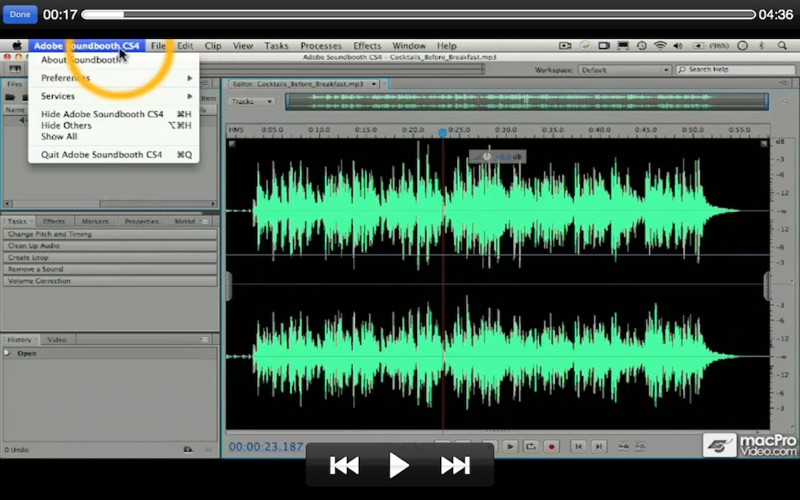Choose Quit Adobe Soundbooth CS4
Screen dimensions: 800x500
pos(113,154)
